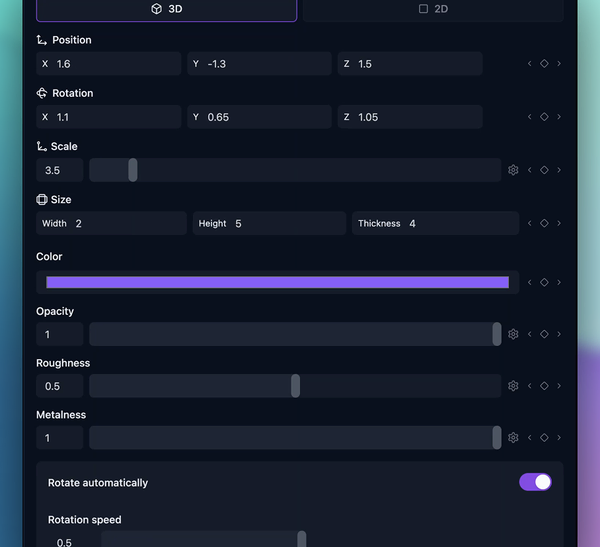This screenshot has width=600, height=547.
Task: Add keyframe diamond for Size
Action: click(544, 223)
